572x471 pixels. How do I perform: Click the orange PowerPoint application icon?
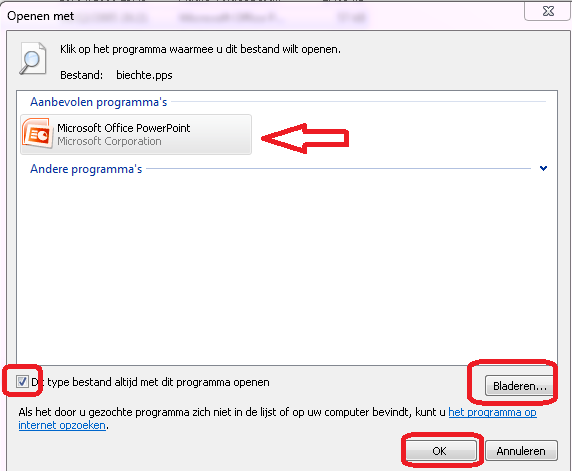coord(36,133)
